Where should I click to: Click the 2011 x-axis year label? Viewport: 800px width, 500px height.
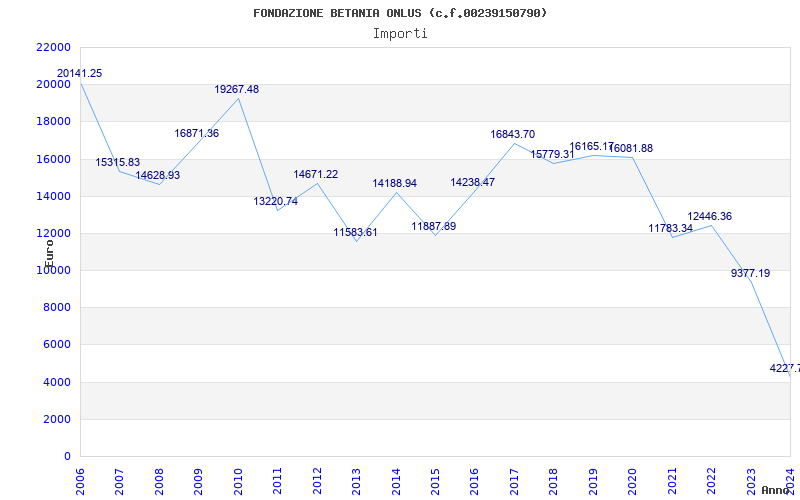(x=278, y=482)
